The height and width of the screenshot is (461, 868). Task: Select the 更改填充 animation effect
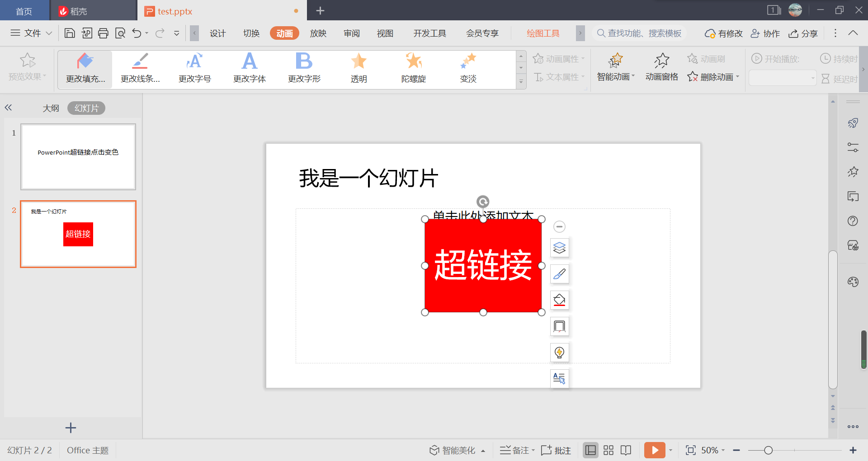[85, 69]
